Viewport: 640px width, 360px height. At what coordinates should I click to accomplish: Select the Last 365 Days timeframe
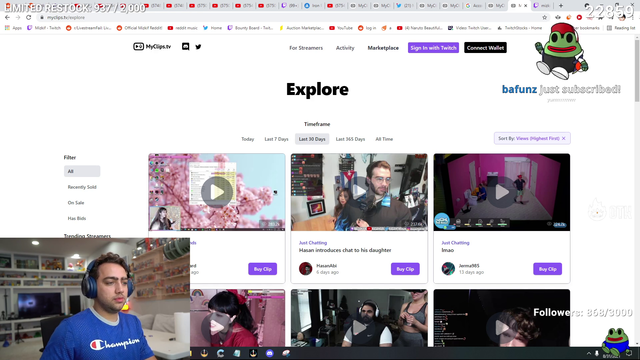350,139
